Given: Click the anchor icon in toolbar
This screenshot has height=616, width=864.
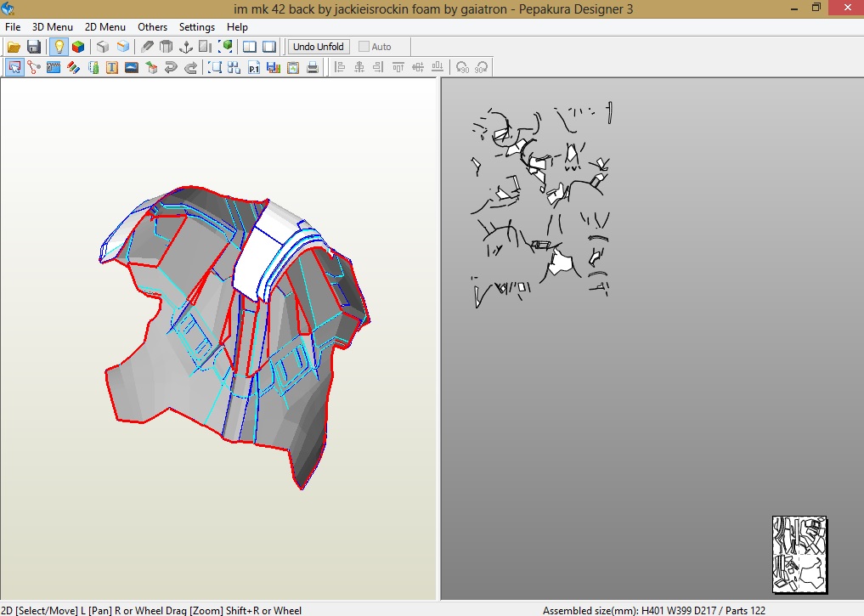Looking at the screenshot, I should pos(186,47).
